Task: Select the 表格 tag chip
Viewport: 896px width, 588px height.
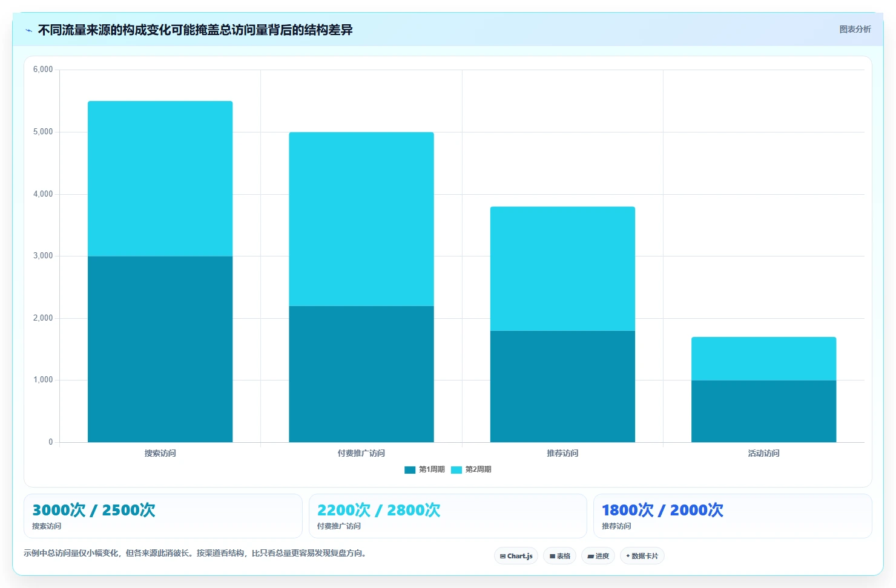Action: pos(559,556)
